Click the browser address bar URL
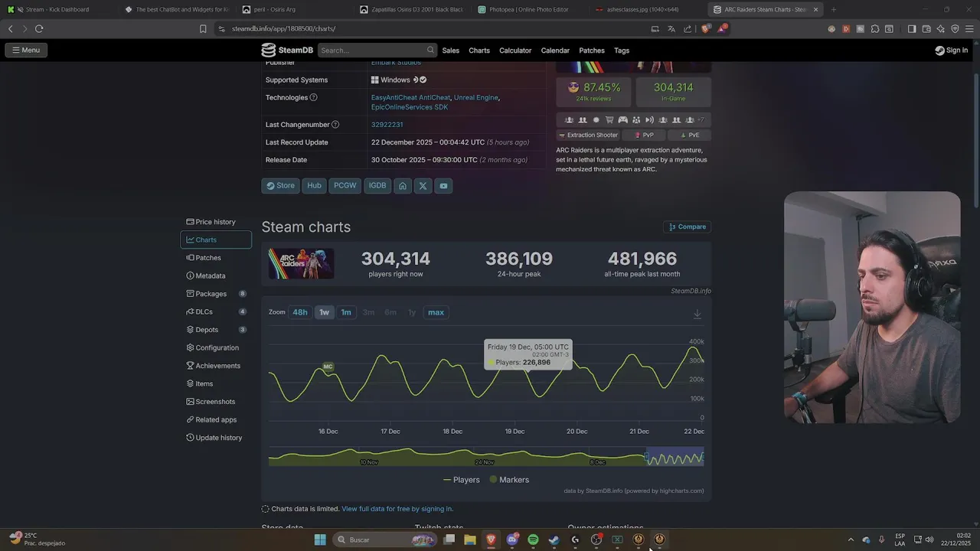Screen dimensions: 980x551 [x=283, y=29]
